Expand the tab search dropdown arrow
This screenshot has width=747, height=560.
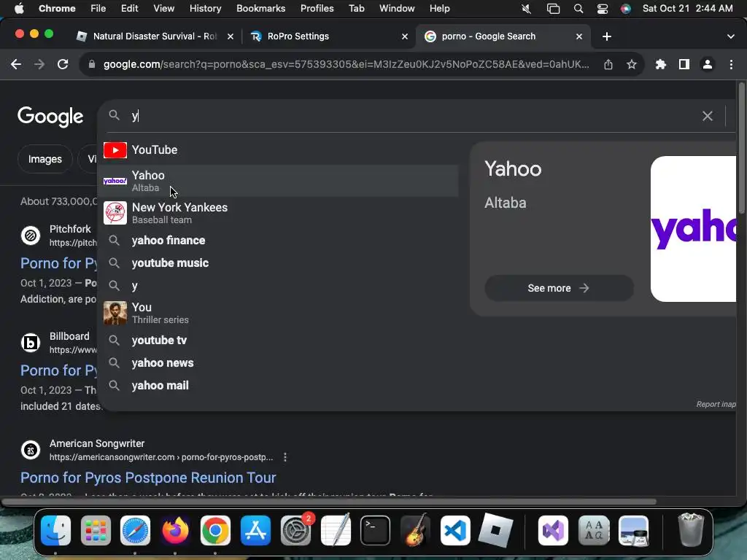730,36
